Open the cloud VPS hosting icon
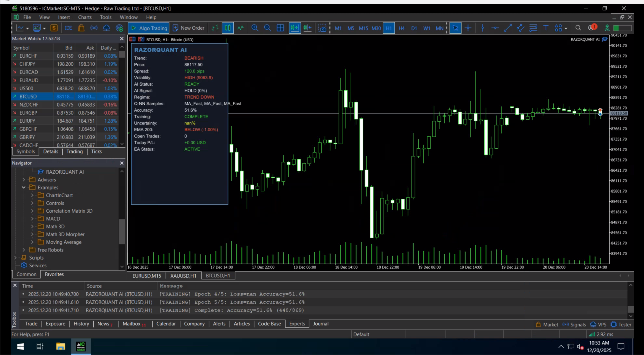The height and width of the screenshot is (355, 644). tap(106, 28)
